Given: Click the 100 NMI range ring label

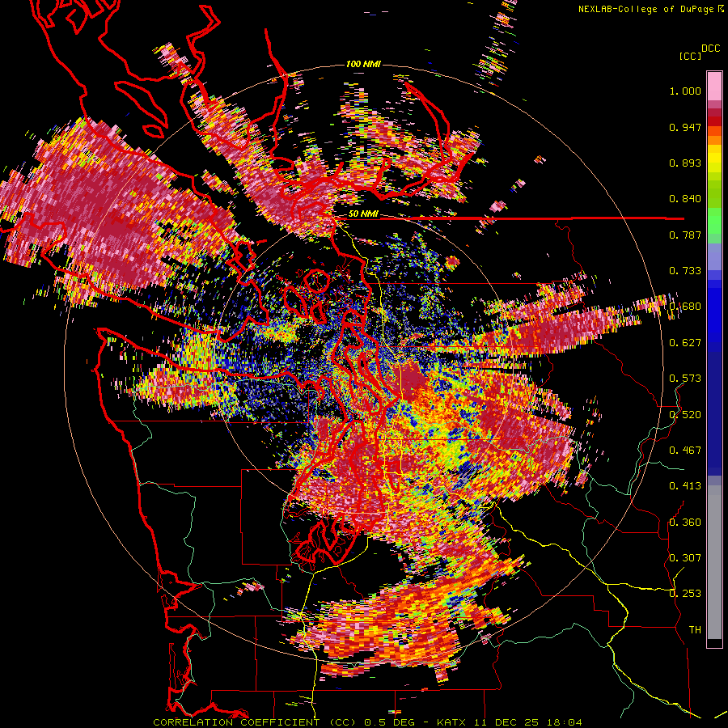Looking at the screenshot, I should (x=363, y=64).
